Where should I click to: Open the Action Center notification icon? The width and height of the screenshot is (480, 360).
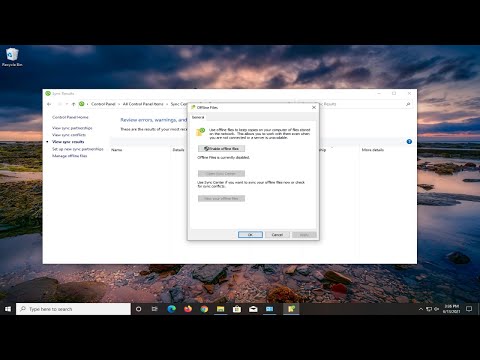469,309
